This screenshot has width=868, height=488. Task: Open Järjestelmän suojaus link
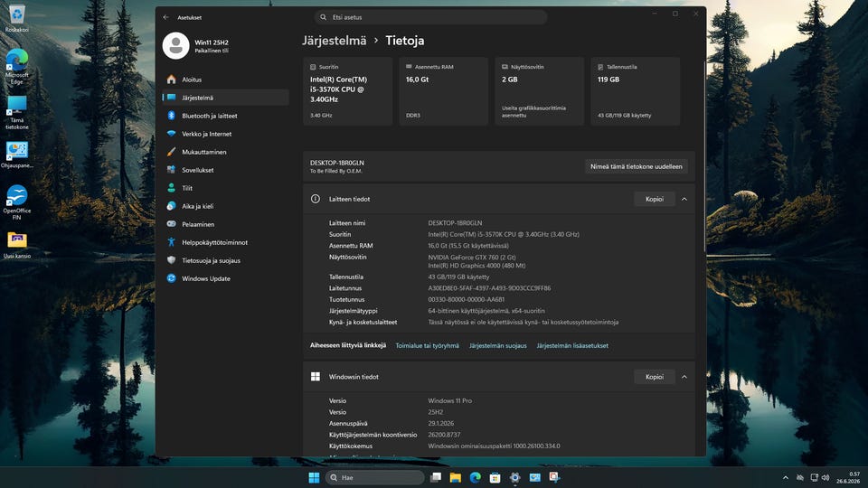click(x=497, y=346)
